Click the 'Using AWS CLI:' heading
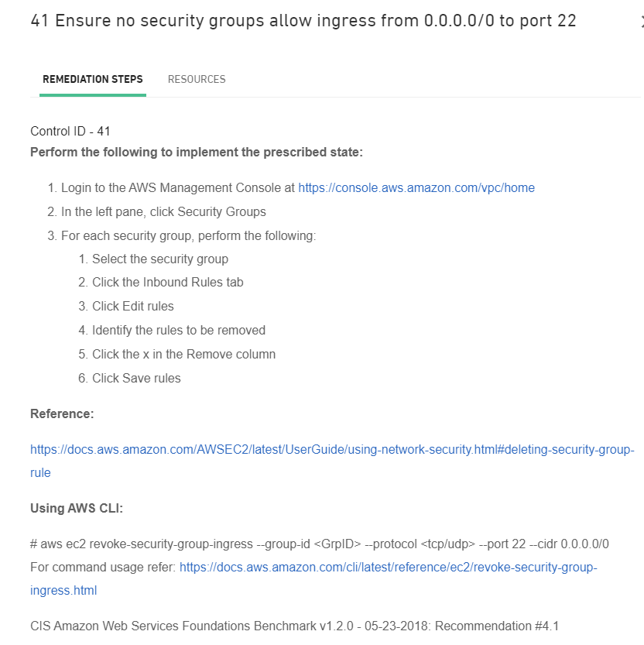This screenshot has width=644, height=645. (x=77, y=508)
